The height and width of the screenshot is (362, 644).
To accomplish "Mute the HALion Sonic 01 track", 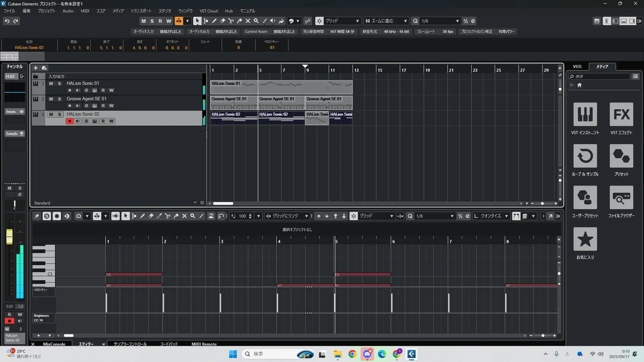I will click(51, 83).
